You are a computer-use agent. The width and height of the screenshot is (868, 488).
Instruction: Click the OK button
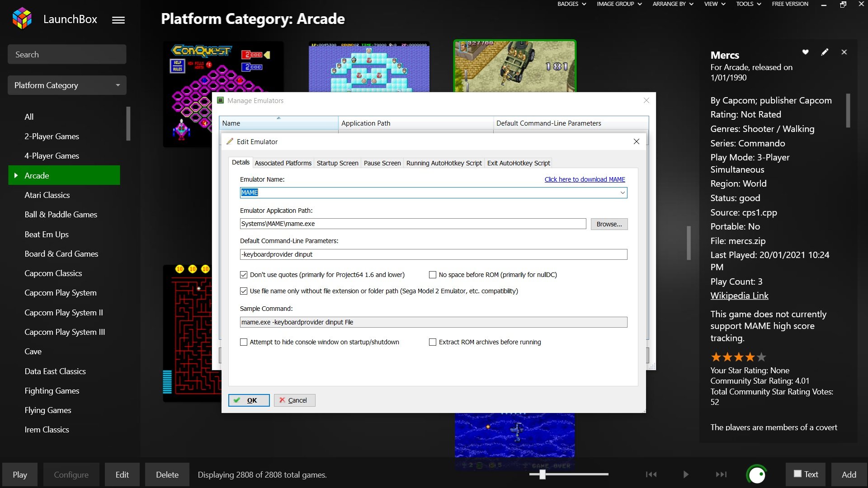(x=249, y=400)
